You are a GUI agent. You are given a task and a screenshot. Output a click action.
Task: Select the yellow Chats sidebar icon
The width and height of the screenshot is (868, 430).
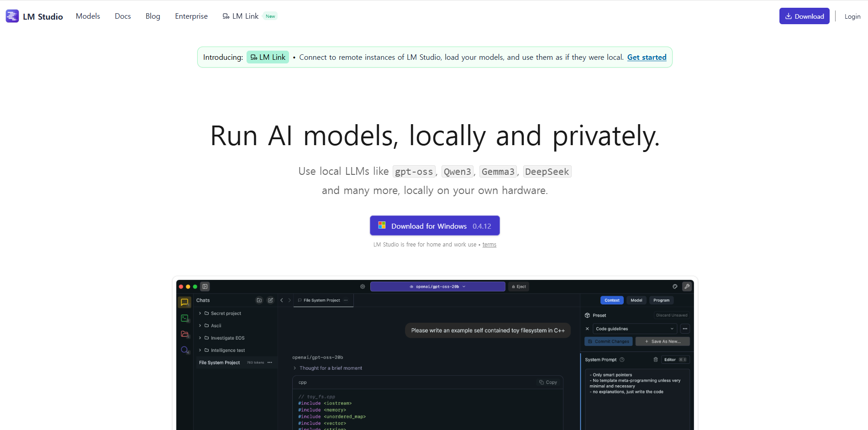[184, 302]
